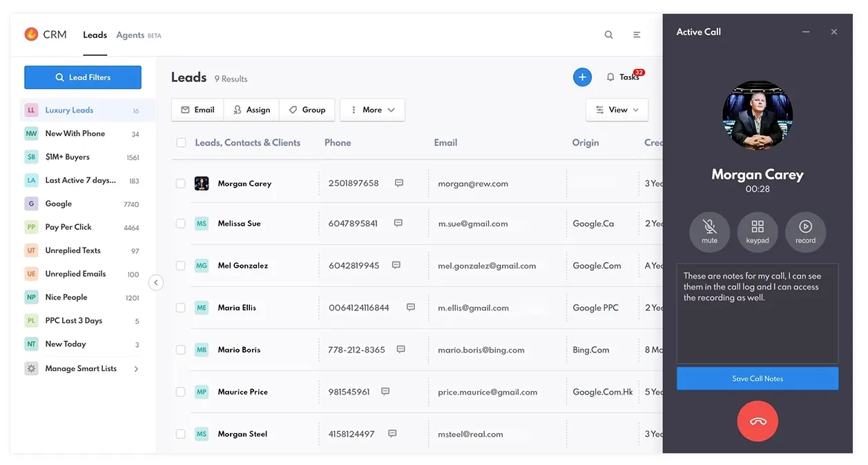
Task: Click the MS avatar badge for Melissa Sue
Action: (x=202, y=224)
